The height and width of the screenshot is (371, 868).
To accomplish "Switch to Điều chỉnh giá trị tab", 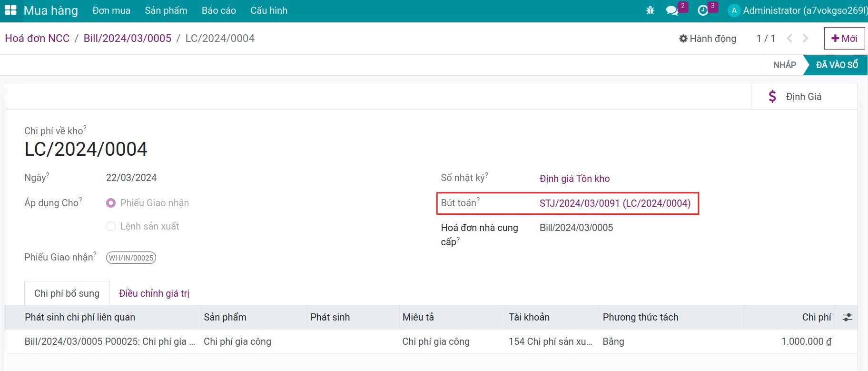I will 154,293.
